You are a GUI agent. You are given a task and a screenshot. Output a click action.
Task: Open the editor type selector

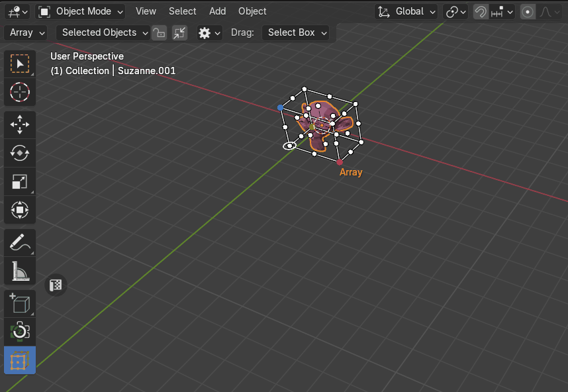coord(17,12)
